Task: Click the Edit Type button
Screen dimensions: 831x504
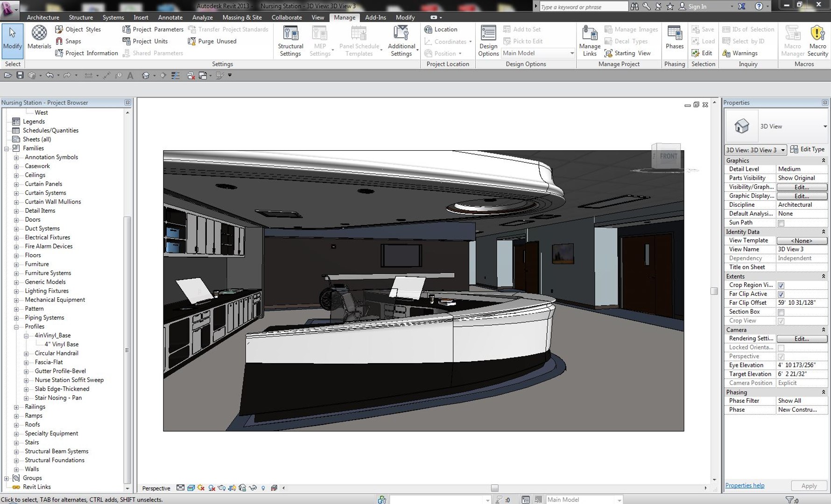Action: click(x=807, y=149)
